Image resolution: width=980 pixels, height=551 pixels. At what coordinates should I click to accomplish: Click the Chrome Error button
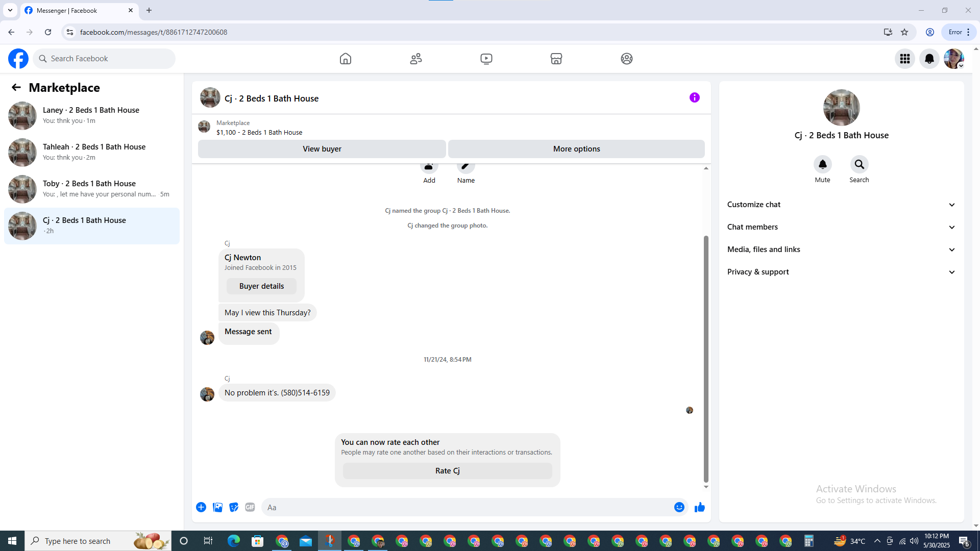coord(959,32)
